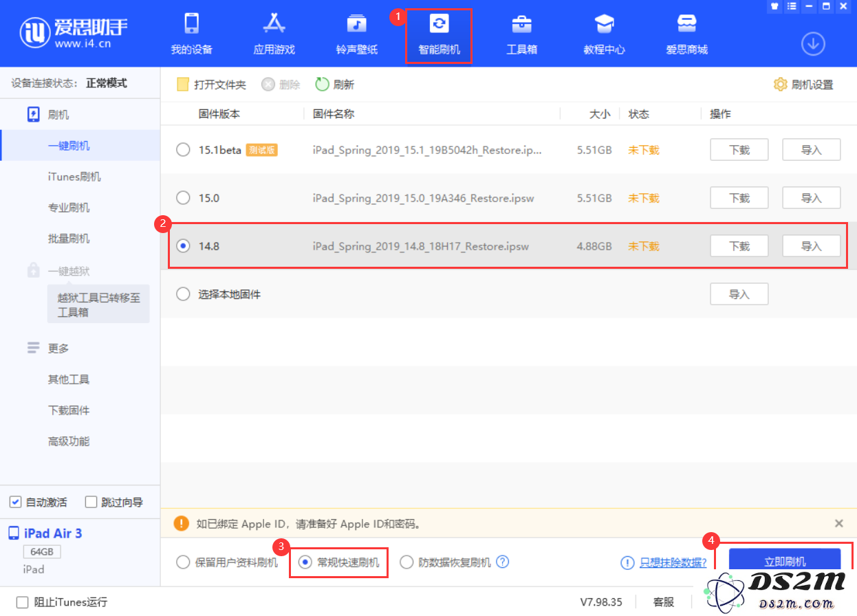Click the 固件名称 column header
Image resolution: width=857 pixels, height=616 pixels.
coord(334,114)
